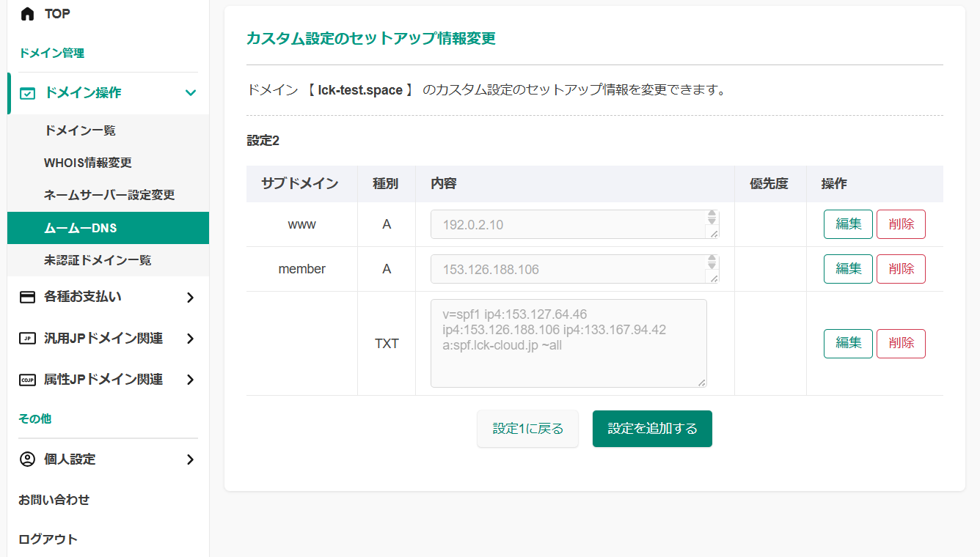Screen dimensions: 980x557
Task: Click the カスタム設定のセットアップ情報変更 heading
Action: [x=371, y=38]
